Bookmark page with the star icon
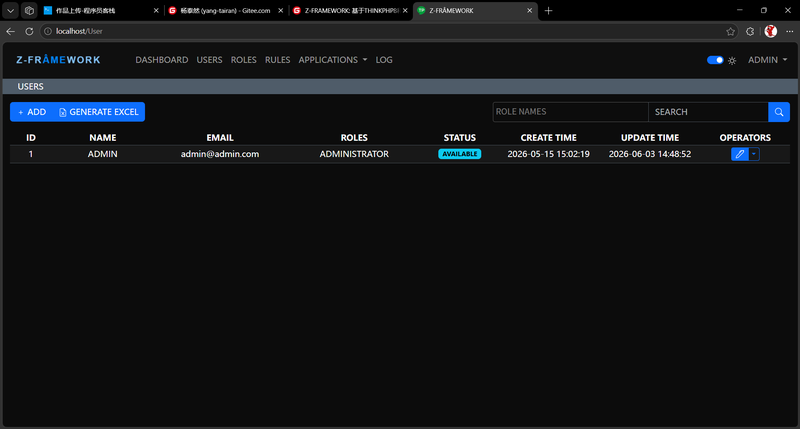 [731, 32]
